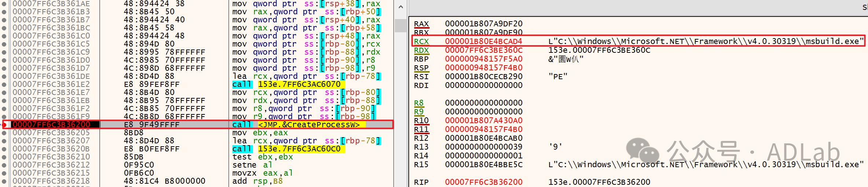Toggle breakpoint bullet beside address 00007FF6C3B36205
This screenshot has height=187, width=868.
tap(4, 133)
